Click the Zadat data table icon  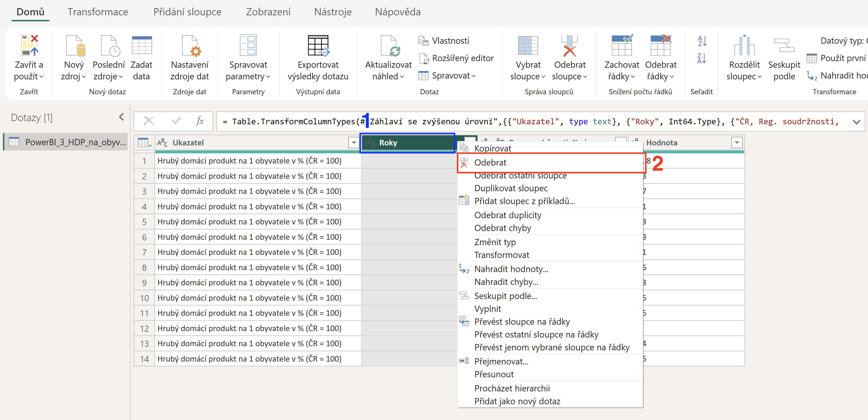142,45
